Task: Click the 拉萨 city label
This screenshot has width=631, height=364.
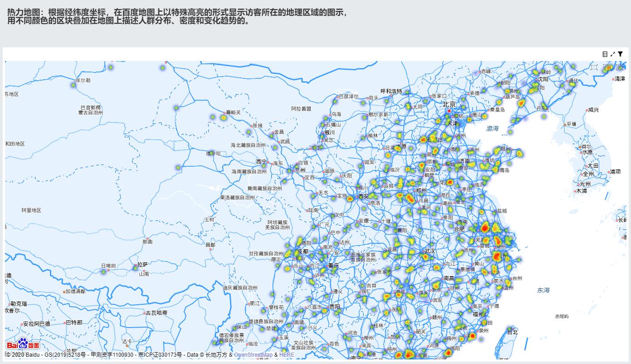Action: click(143, 264)
